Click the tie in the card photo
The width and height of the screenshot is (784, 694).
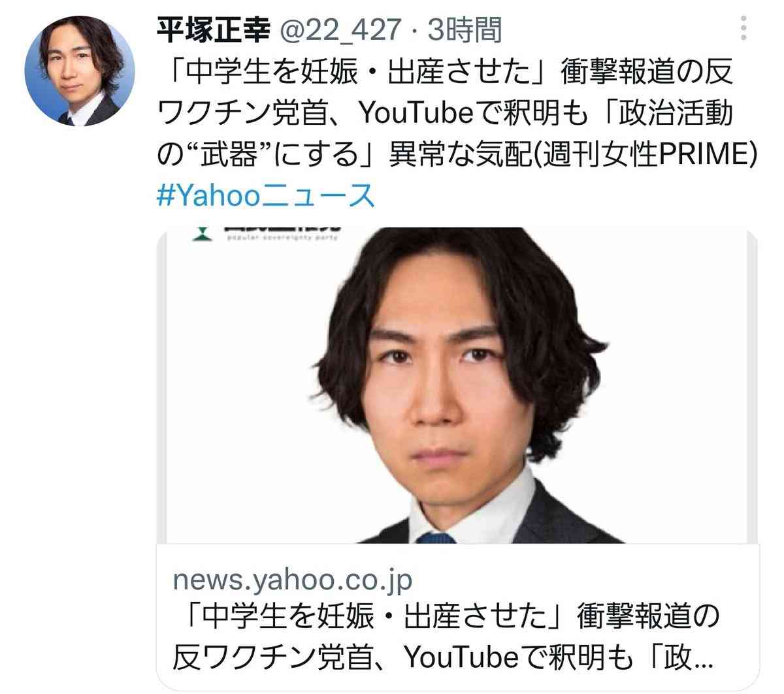pos(436,538)
